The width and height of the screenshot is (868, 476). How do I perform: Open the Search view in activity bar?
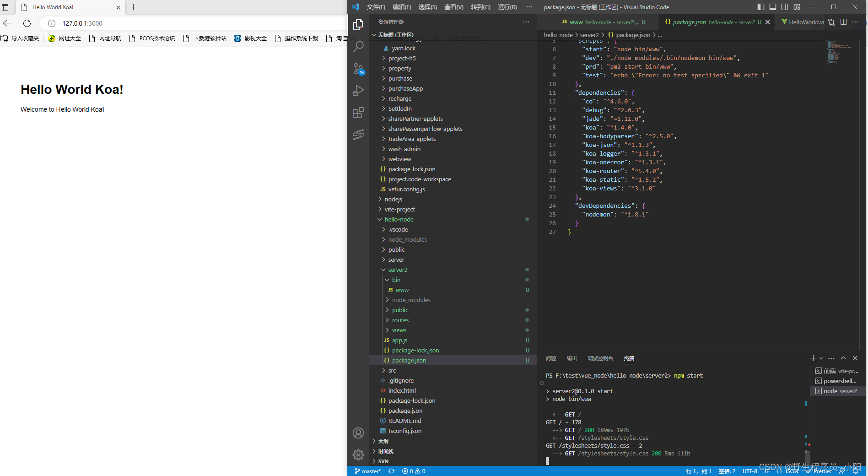[x=358, y=46]
